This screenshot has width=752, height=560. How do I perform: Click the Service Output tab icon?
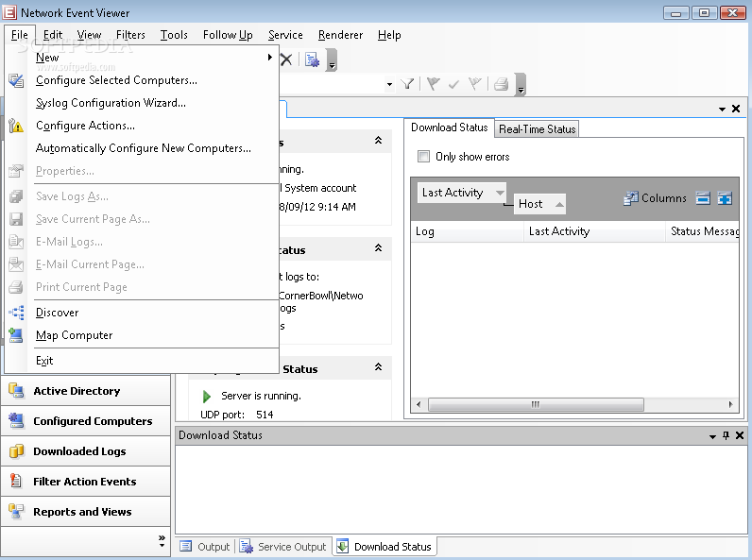[247, 547]
